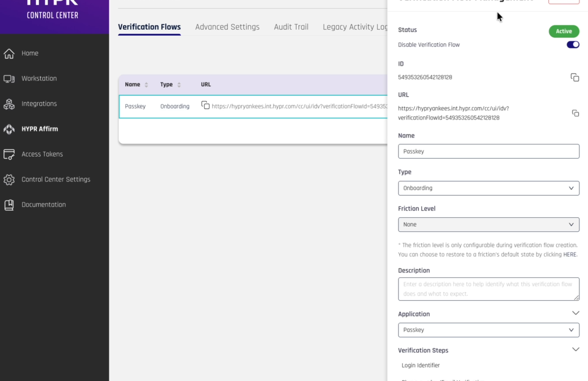Click the Control Center Settings gear icon
This screenshot has width=588, height=381.
click(9, 180)
